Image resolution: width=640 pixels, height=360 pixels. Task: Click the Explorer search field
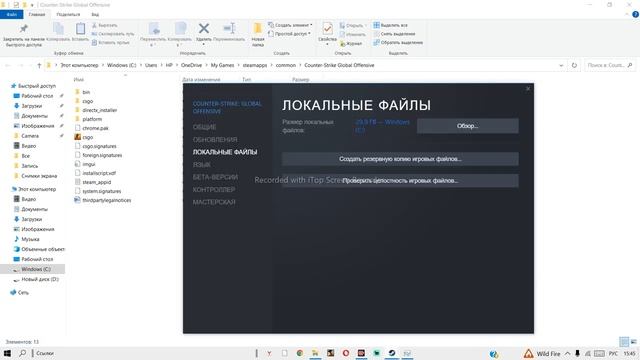(x=610, y=65)
